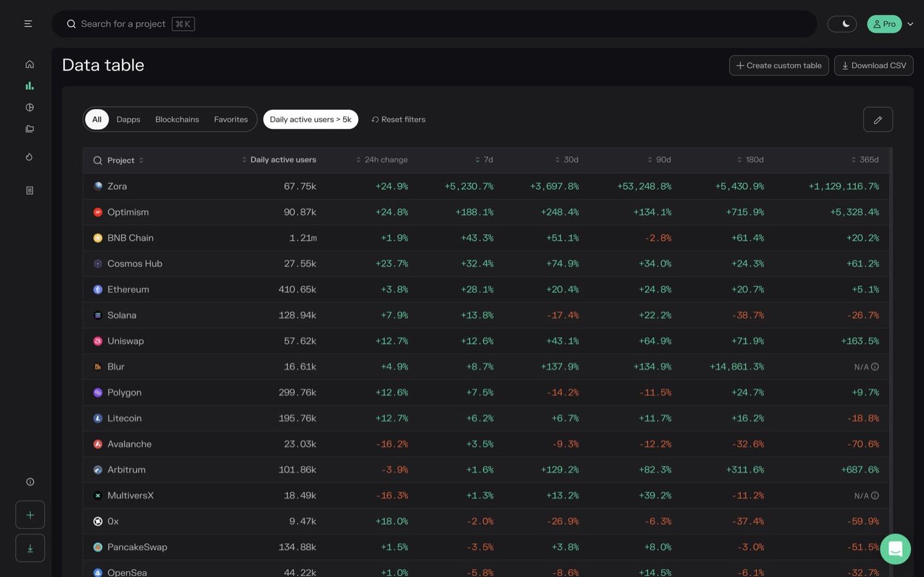This screenshot has height=577, width=924.
Task: Switch to the Blockchains tab
Action: click(x=177, y=119)
